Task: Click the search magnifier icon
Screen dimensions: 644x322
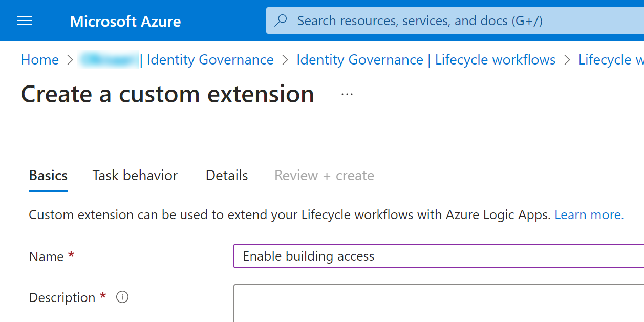Action: pyautogui.click(x=281, y=20)
